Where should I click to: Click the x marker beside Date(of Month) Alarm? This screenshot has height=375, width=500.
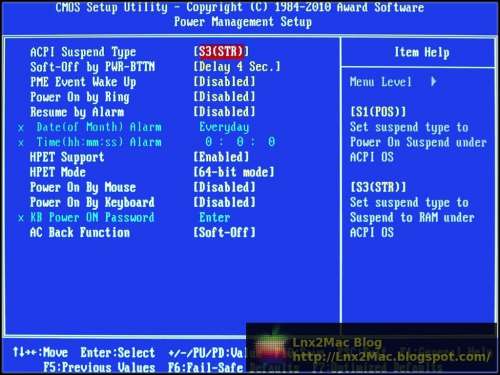pyautogui.click(x=21, y=128)
